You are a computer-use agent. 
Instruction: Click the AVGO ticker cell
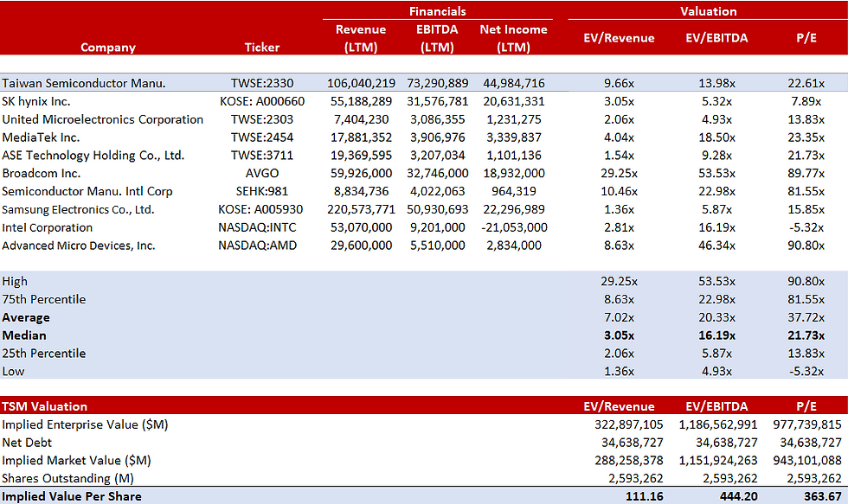tap(261, 174)
